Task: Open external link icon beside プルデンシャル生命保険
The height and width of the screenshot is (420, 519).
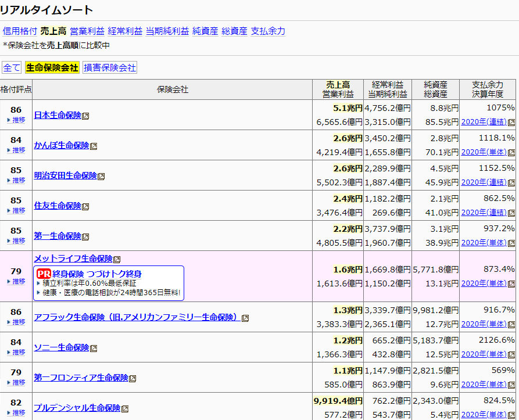Action: [125, 409]
